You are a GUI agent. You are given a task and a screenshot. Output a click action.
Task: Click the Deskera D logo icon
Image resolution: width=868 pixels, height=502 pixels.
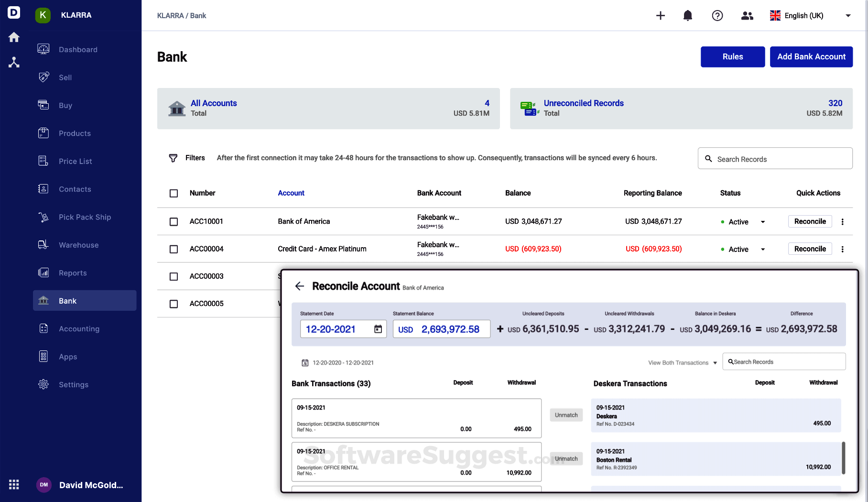(x=14, y=12)
